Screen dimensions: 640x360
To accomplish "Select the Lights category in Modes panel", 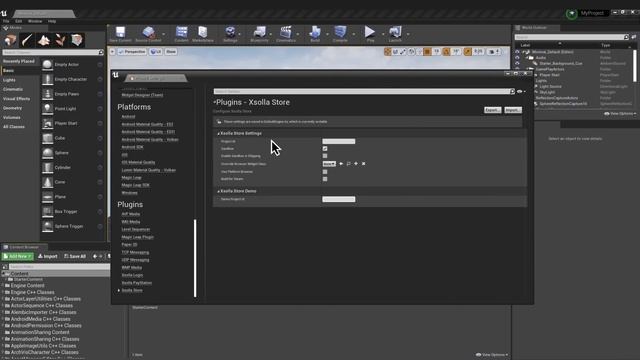I will coord(9,80).
